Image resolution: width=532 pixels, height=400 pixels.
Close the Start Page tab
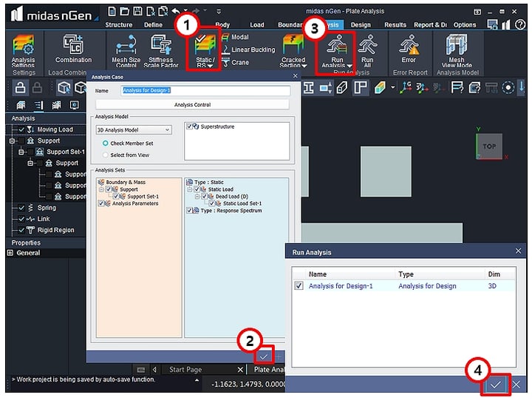(x=240, y=370)
